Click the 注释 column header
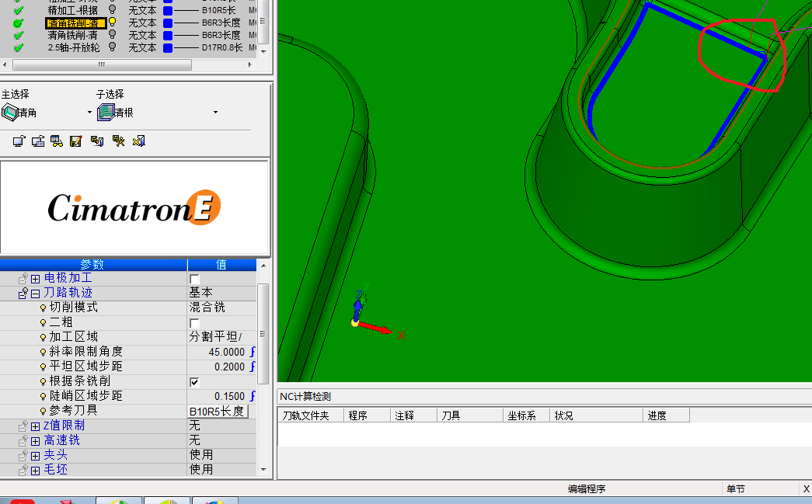Image resolution: width=812 pixels, height=504 pixels. (413, 415)
